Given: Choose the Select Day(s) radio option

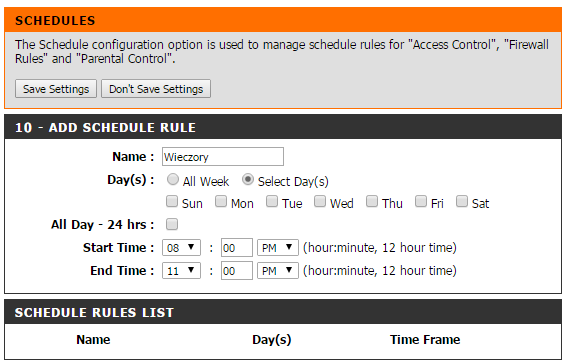Looking at the screenshot, I should [x=248, y=179].
